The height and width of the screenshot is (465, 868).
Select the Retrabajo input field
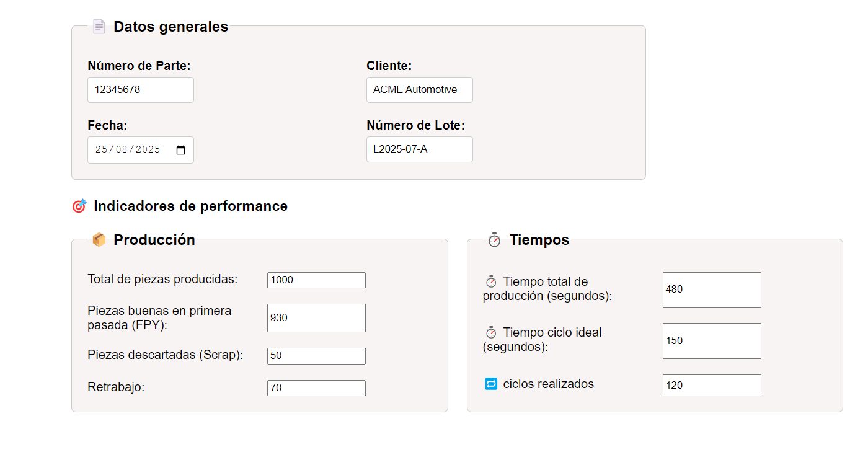tap(316, 388)
